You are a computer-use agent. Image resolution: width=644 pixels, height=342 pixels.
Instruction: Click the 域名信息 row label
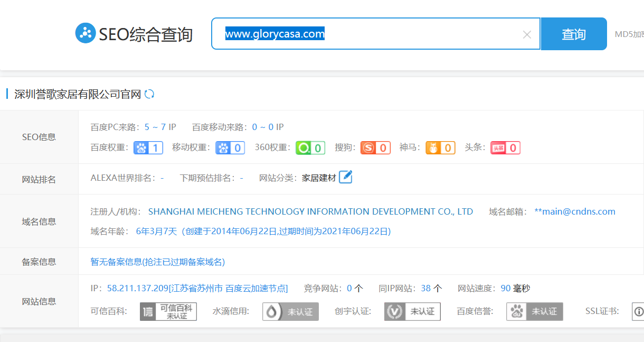[39, 221]
